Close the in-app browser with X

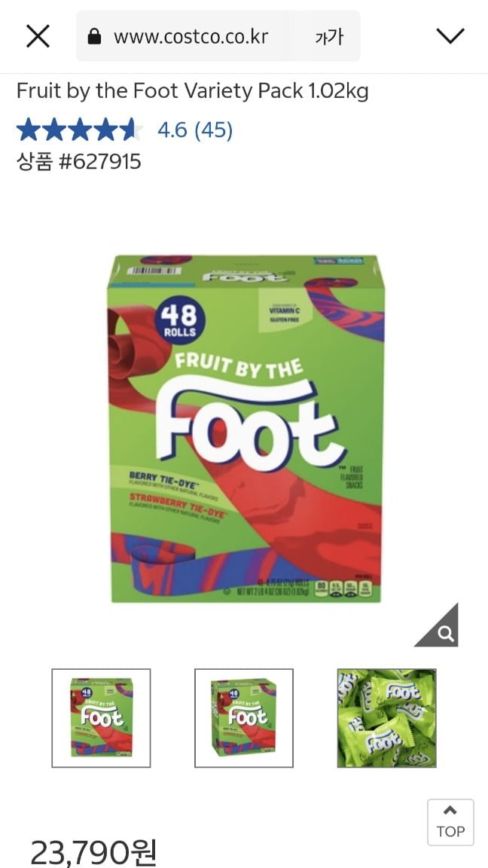(x=38, y=36)
